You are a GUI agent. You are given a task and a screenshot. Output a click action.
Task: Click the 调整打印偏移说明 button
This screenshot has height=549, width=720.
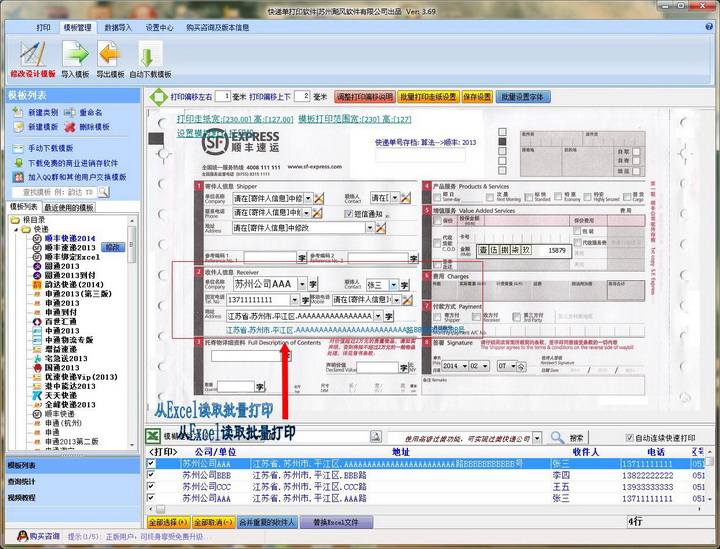[365, 97]
